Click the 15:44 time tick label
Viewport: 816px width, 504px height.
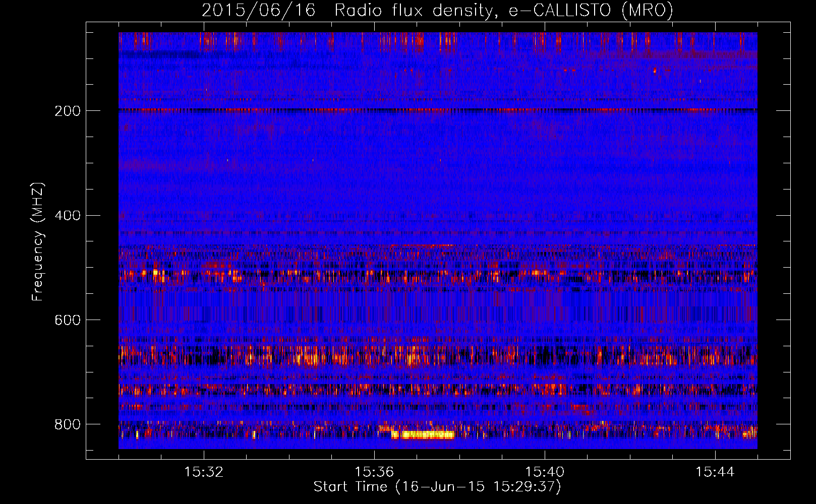[x=715, y=472]
